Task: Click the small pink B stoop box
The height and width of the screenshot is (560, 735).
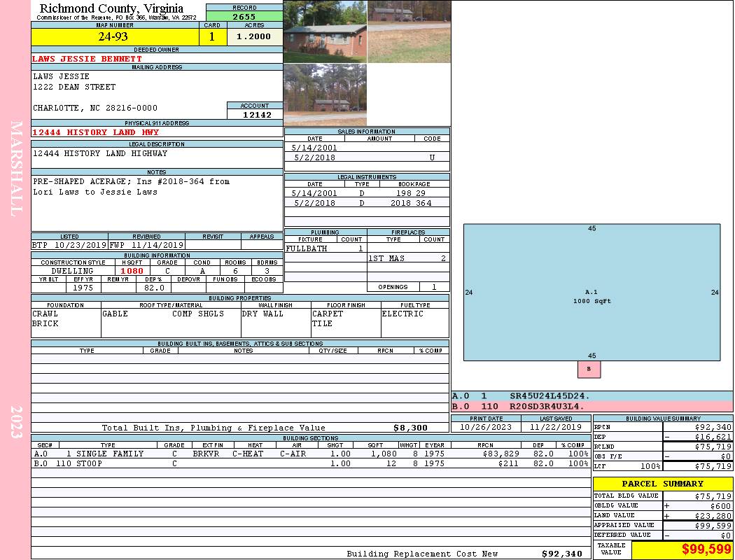Action: coord(589,369)
